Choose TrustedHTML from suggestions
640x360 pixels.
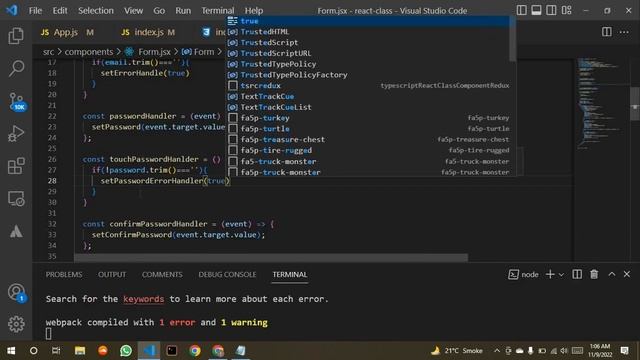click(368, 32)
